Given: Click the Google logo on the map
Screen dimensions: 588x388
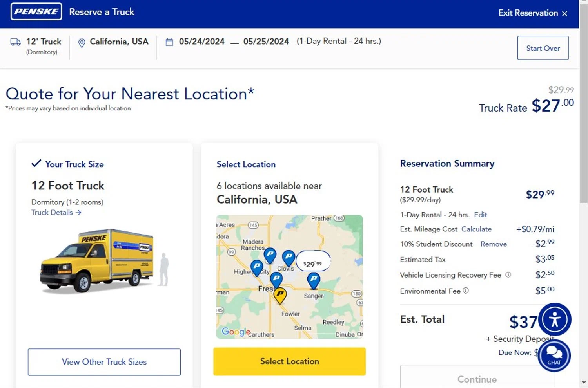Looking at the screenshot, I should tap(236, 332).
